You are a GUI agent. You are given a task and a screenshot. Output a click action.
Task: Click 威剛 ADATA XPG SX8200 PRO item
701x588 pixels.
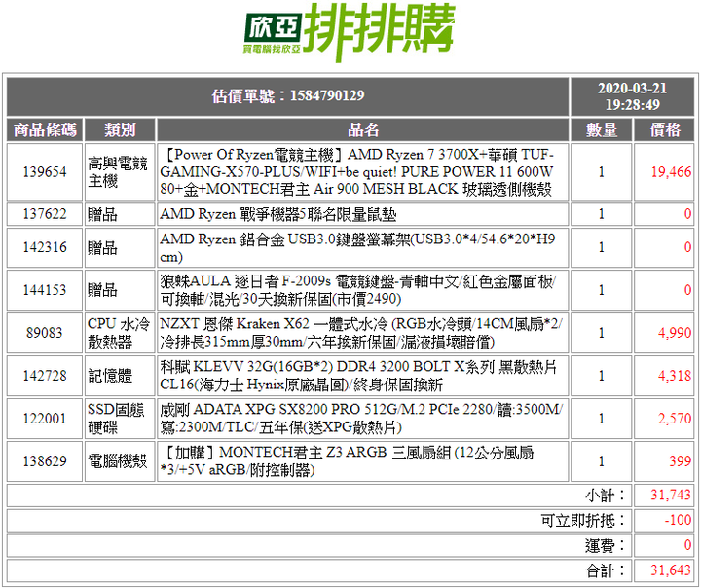tap(361, 419)
